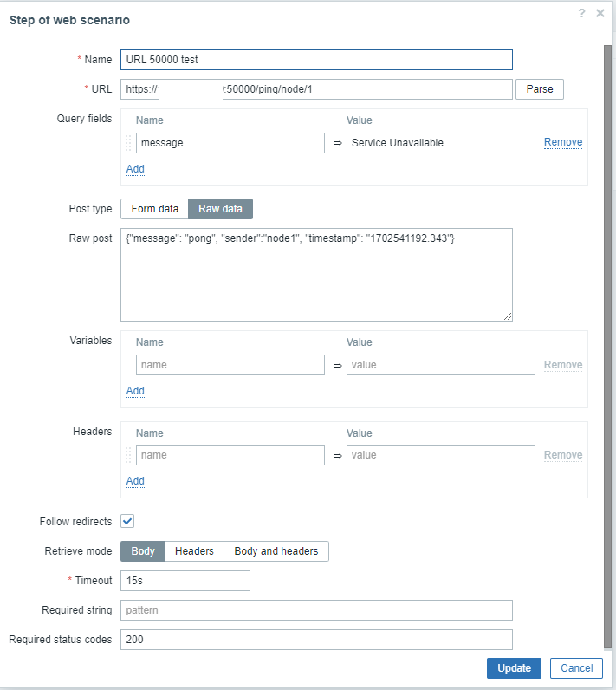The image size is (616, 690).
Task: Toggle the Follow redirects checkbox
Action: point(127,521)
